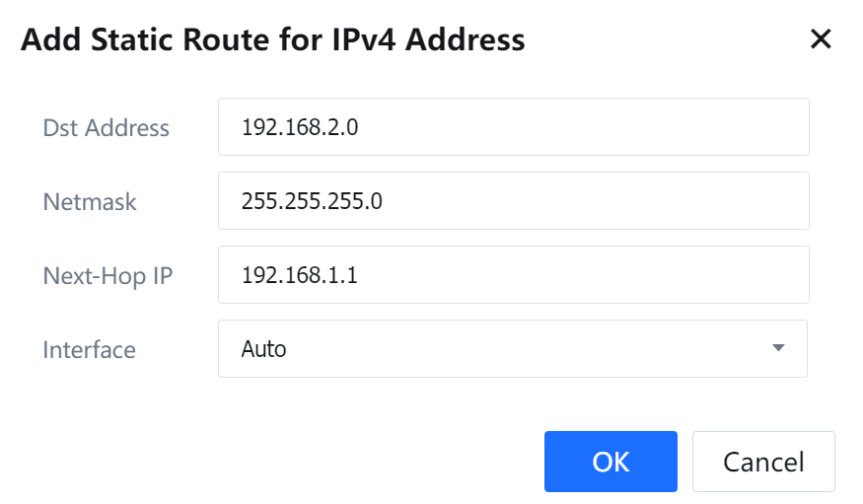The image size is (863, 504).
Task: Click the Auto value in Interface
Action: [x=264, y=348]
